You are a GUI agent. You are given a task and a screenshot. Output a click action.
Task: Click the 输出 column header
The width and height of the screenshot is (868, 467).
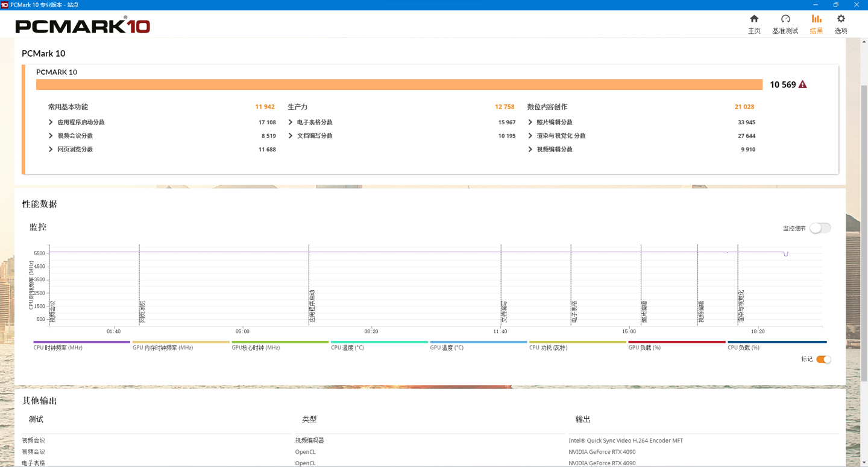[x=583, y=419]
